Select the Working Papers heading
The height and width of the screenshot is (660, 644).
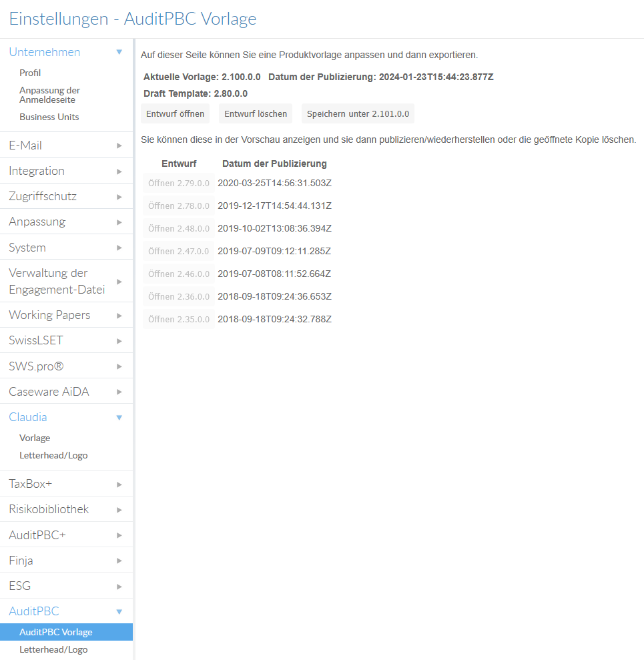[49, 315]
